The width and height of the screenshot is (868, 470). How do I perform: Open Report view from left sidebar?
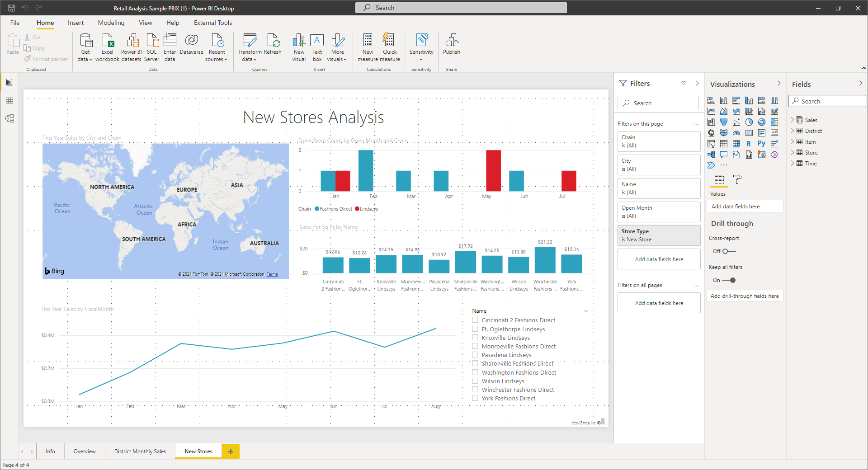coord(9,82)
